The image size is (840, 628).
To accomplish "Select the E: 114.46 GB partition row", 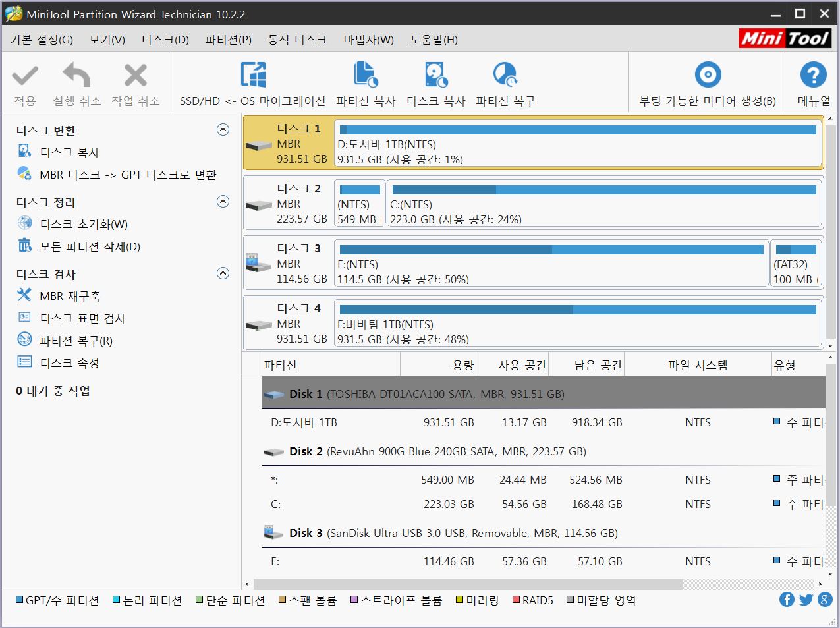I will pos(544,561).
